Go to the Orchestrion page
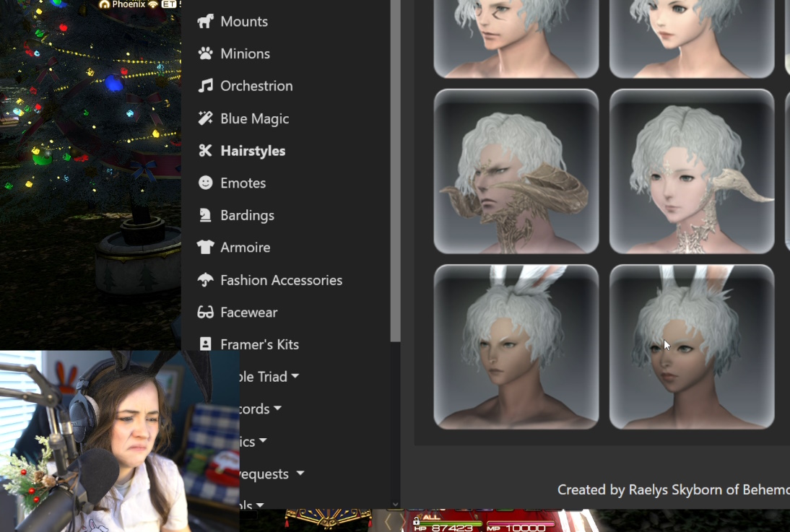Viewport: 790px width, 532px height. [x=256, y=86]
